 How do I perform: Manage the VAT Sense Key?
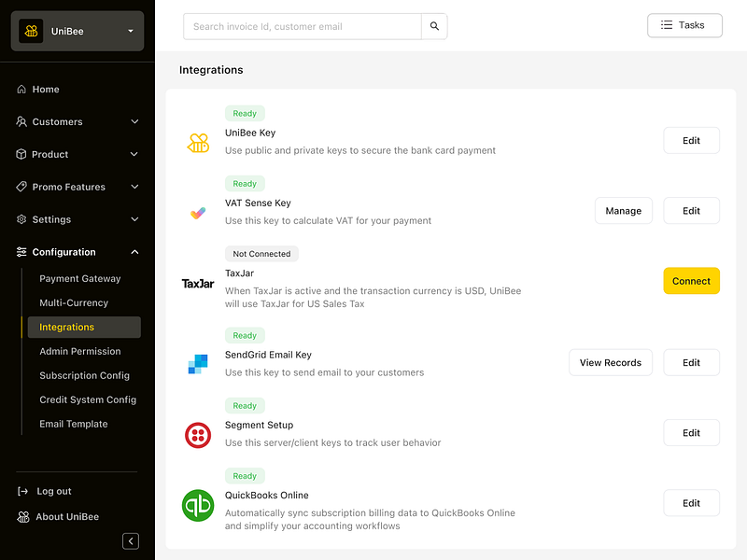(x=623, y=211)
